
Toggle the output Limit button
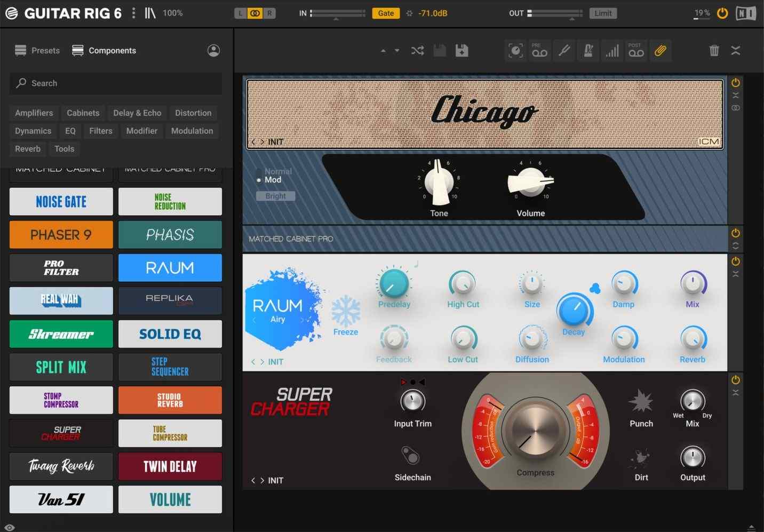[x=603, y=13]
